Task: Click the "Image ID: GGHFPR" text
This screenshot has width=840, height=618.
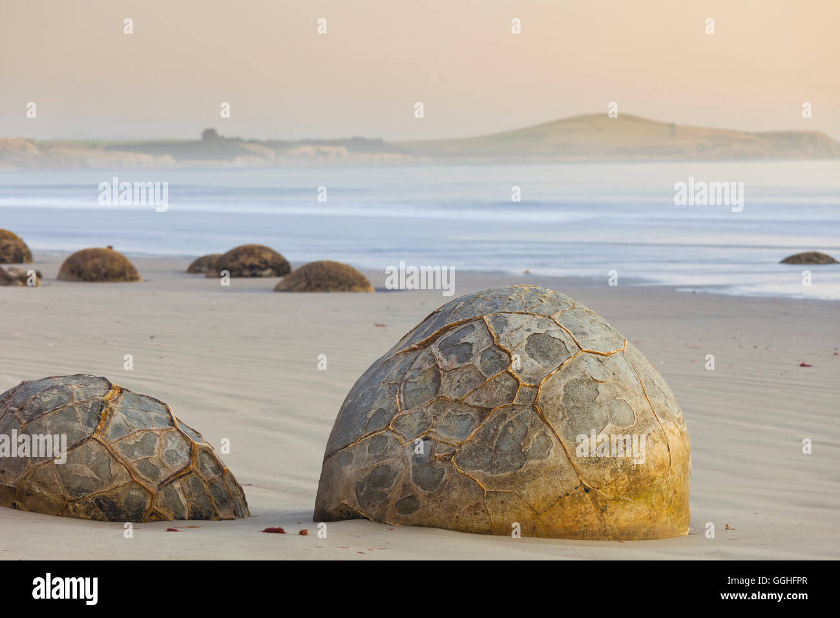Action: 768,581
